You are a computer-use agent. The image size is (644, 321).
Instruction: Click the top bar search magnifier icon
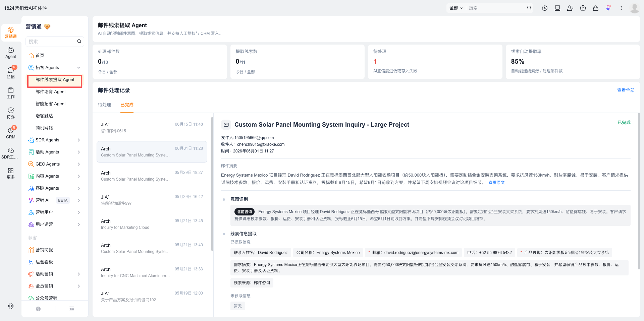529,8
